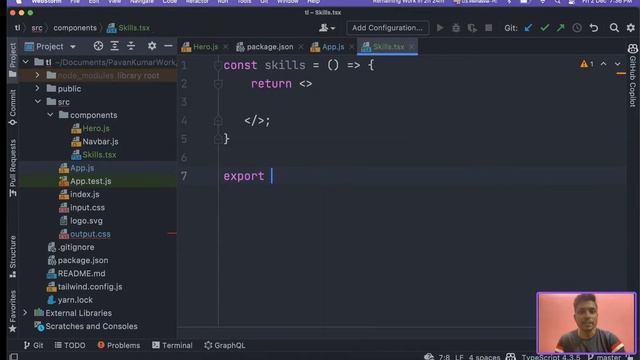Open Git Show History clock icon
Viewport: 640px width, 360px height.
pos(577,28)
